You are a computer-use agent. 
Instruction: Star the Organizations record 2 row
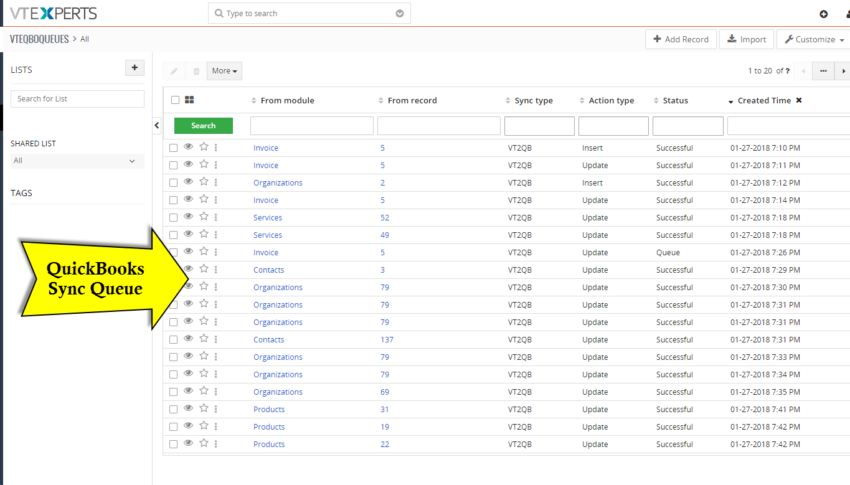point(204,182)
